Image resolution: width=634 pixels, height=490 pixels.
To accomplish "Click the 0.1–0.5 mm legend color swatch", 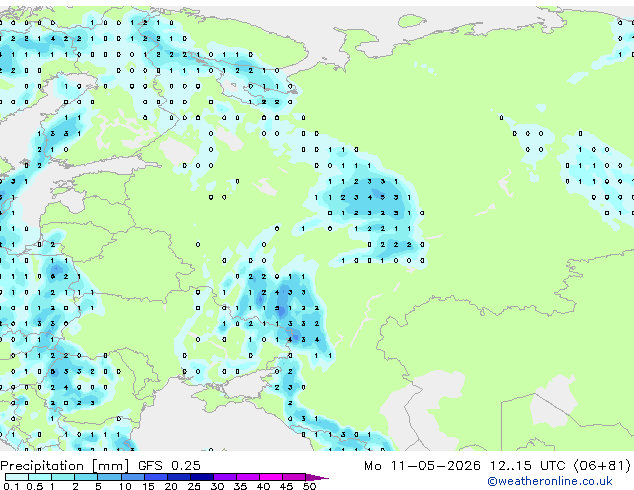I will pyautogui.click(x=17, y=477).
